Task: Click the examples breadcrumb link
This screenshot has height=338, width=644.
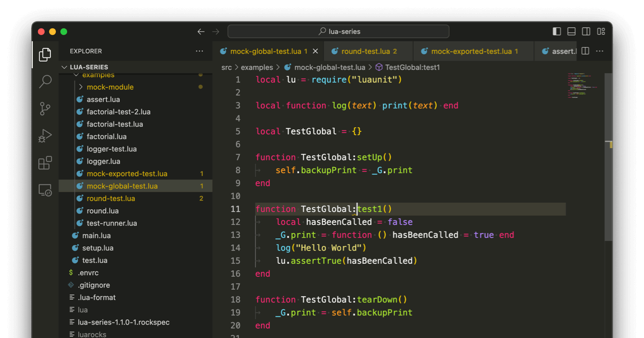Action: tap(257, 68)
